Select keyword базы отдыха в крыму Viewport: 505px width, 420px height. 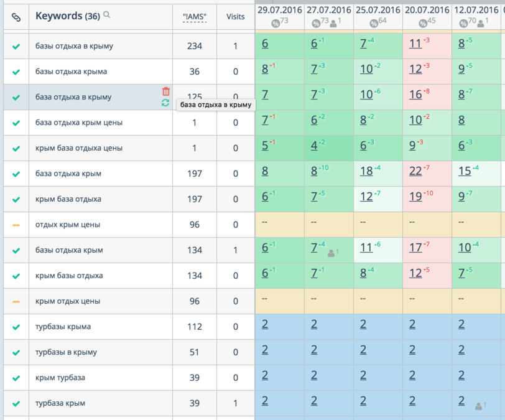pos(74,46)
